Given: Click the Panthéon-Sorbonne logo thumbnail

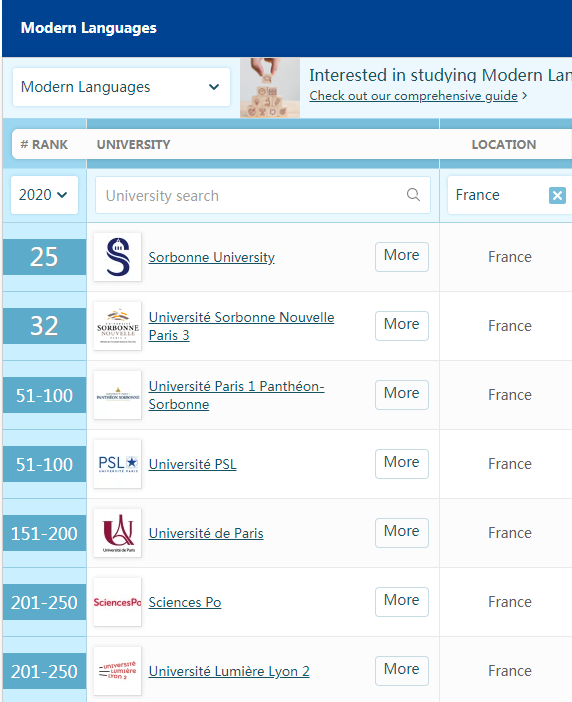Looking at the screenshot, I should pos(118,395).
